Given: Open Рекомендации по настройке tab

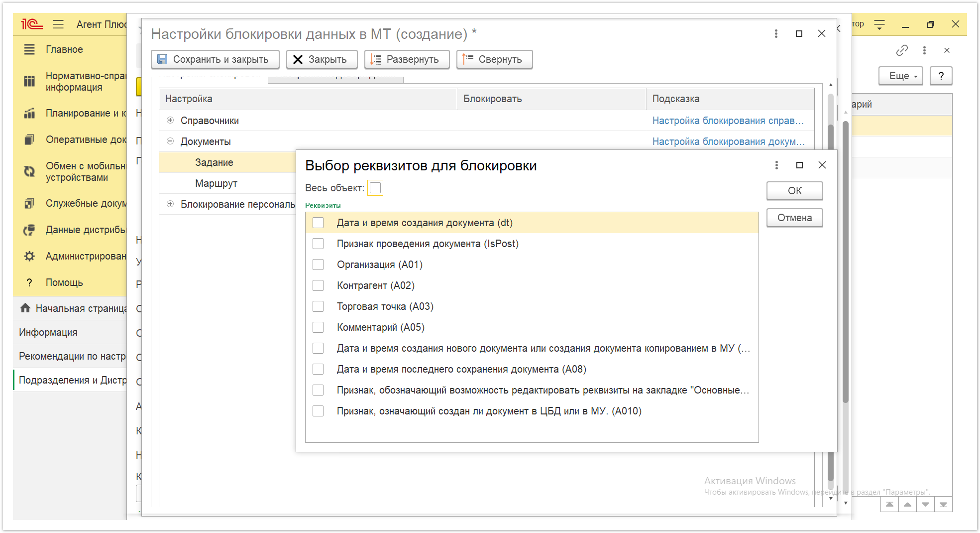Looking at the screenshot, I should click(70, 356).
